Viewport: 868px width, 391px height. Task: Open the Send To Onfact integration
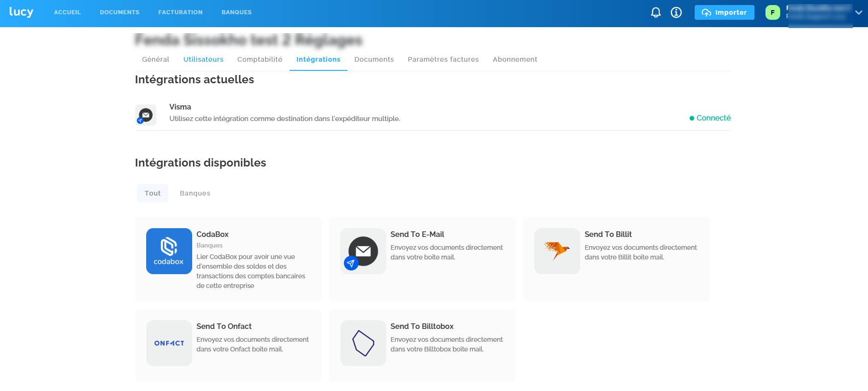pyautogui.click(x=224, y=326)
